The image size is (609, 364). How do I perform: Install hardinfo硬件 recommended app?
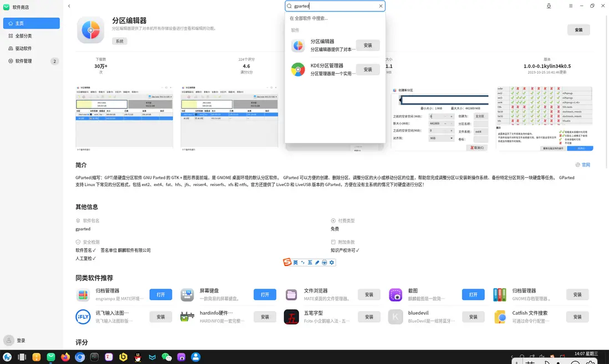(265, 317)
